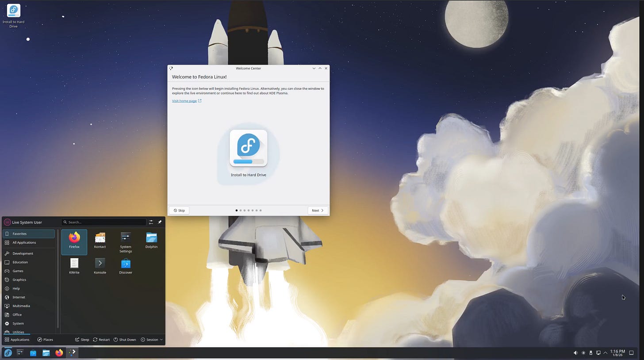Open the Internet category
Screen dimensions: 644x360
[x=29, y=297]
